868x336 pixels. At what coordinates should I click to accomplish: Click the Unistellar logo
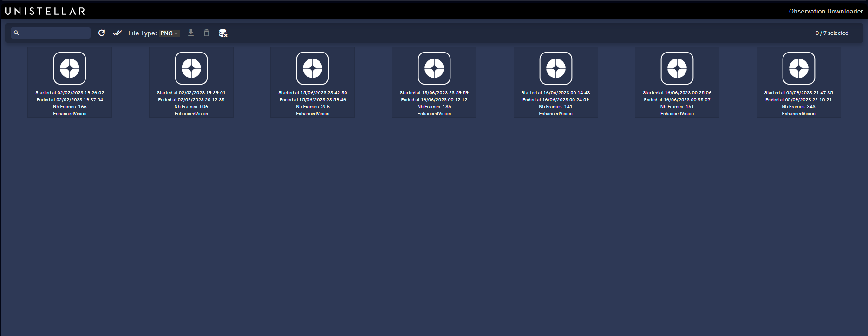pyautogui.click(x=45, y=11)
